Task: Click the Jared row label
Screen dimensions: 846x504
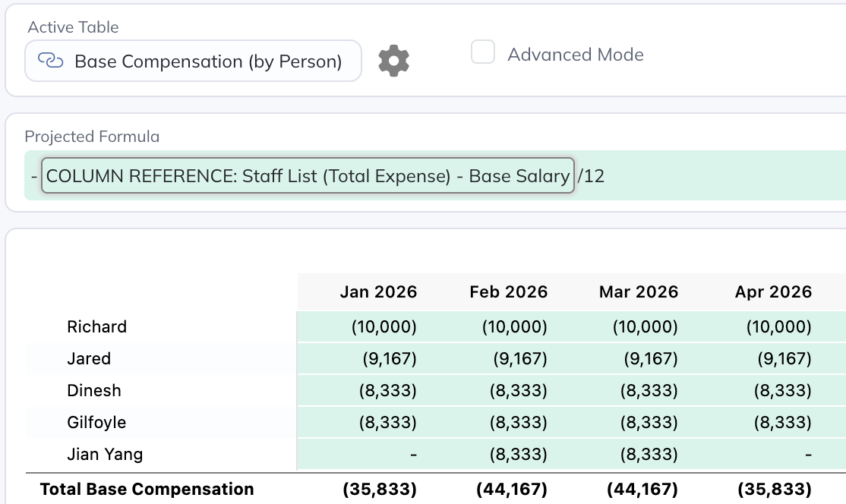Action: click(x=89, y=359)
